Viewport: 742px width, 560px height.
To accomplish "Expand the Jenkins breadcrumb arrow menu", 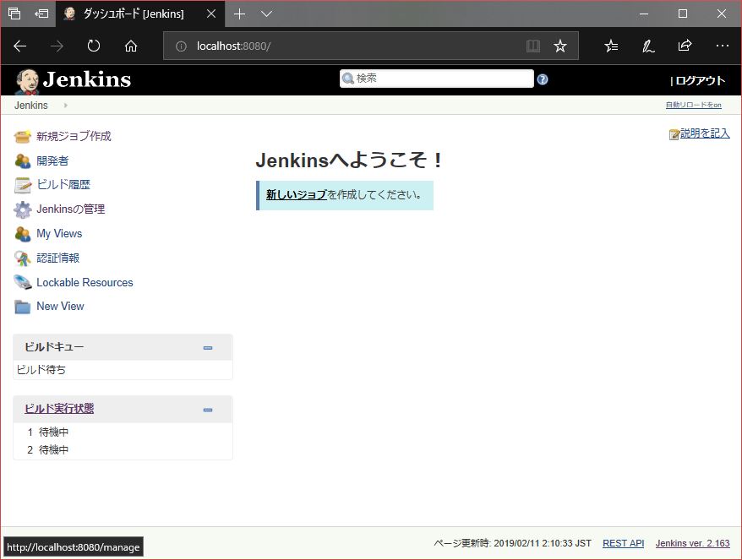I will click(x=66, y=106).
